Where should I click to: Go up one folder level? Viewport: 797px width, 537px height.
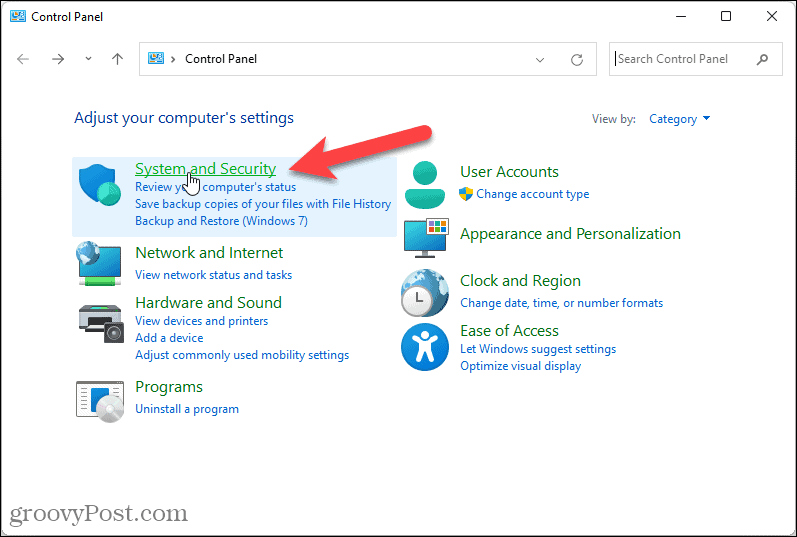117,59
